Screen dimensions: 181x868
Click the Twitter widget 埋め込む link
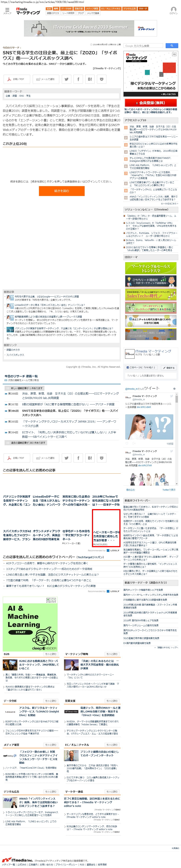coord(130,490)
